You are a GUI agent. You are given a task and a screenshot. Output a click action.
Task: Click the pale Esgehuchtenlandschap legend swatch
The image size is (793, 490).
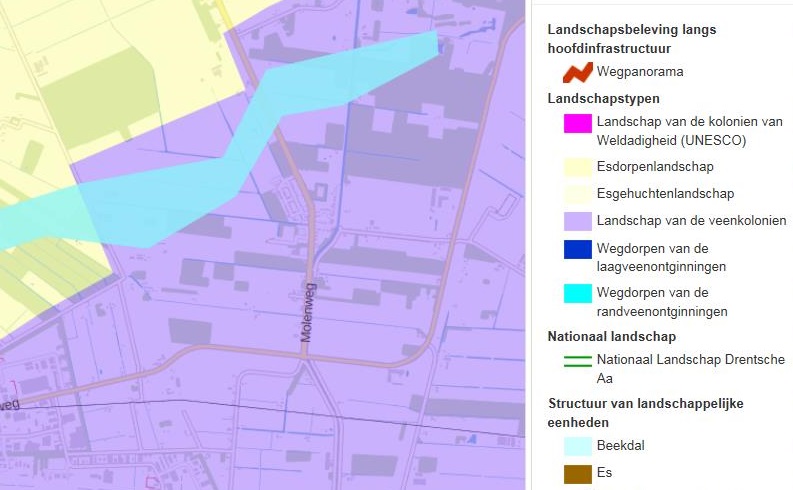[x=578, y=194]
